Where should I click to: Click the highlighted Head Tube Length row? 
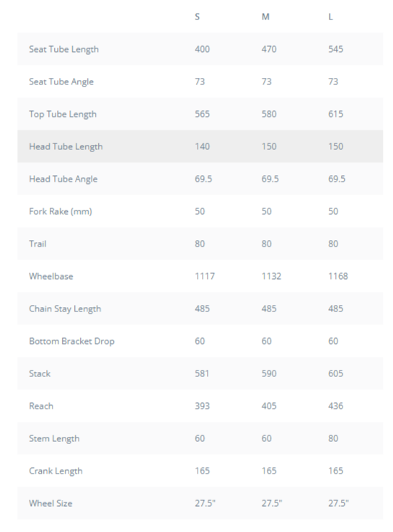(x=200, y=146)
